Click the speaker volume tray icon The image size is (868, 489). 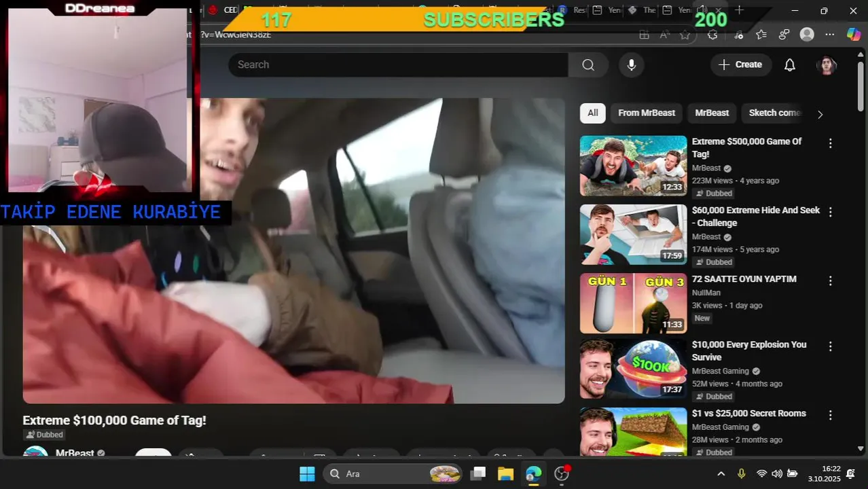coord(777,474)
